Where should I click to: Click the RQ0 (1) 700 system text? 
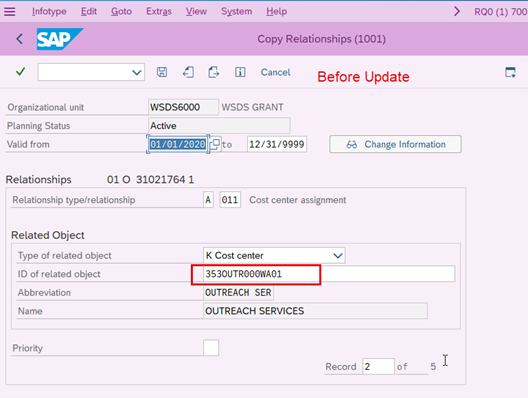500,12
